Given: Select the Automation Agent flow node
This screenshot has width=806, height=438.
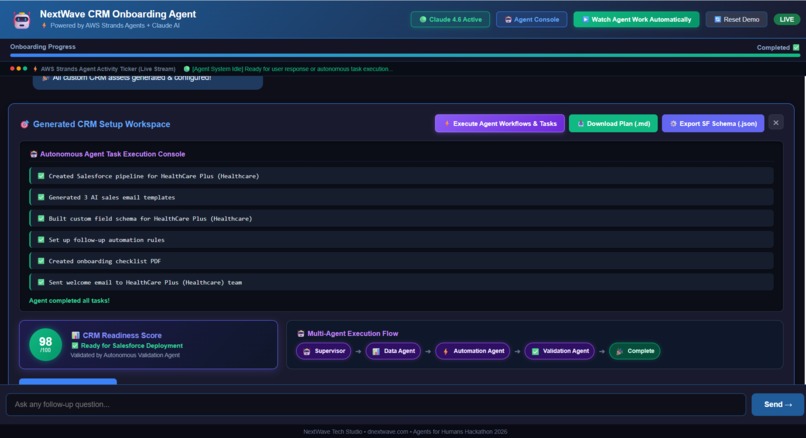Looking at the screenshot, I should tap(472, 351).
